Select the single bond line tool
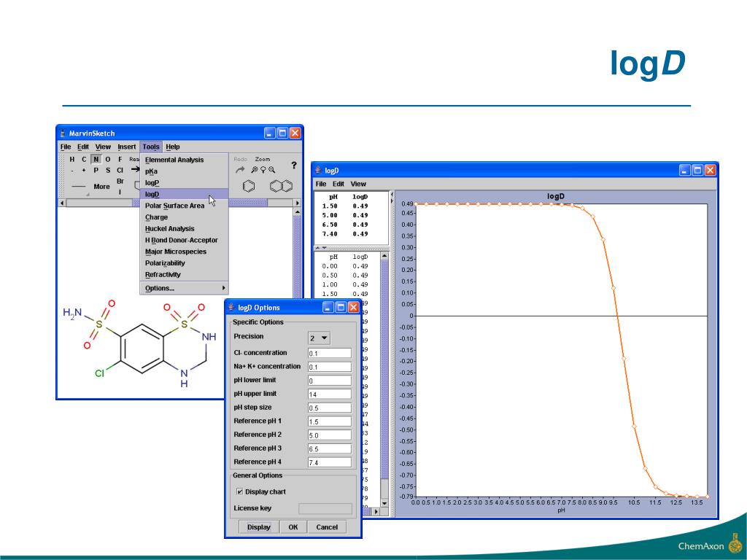 pos(79,187)
